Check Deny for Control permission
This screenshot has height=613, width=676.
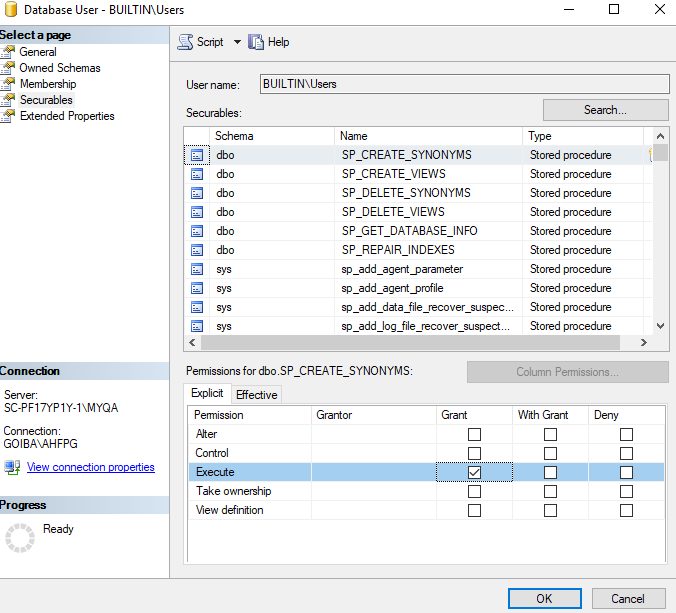pyautogui.click(x=626, y=453)
